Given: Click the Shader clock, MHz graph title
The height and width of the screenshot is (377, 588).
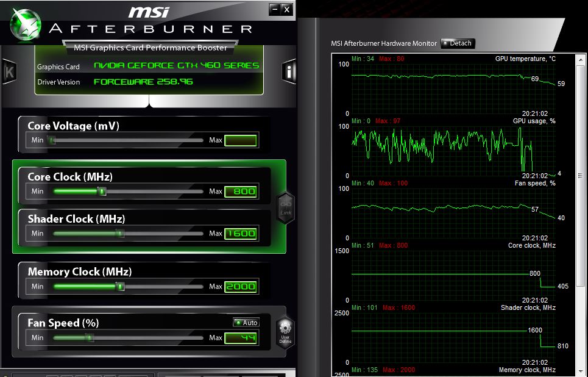Looking at the screenshot, I should (528, 307).
